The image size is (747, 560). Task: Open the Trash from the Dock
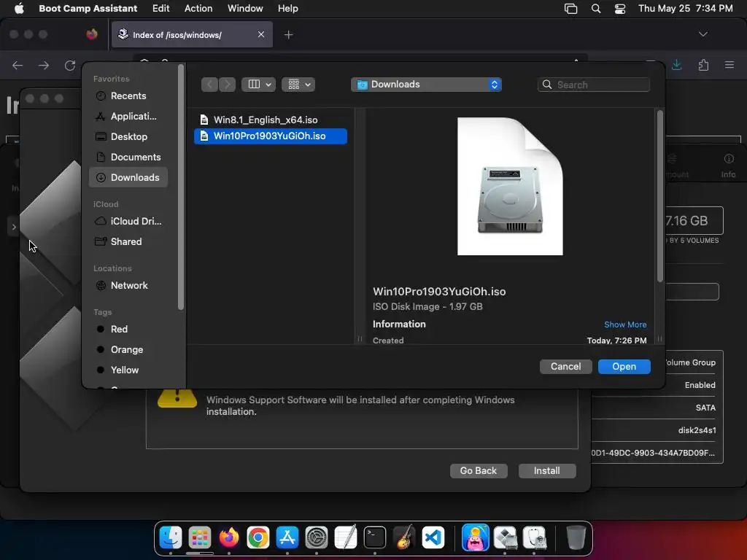576,537
